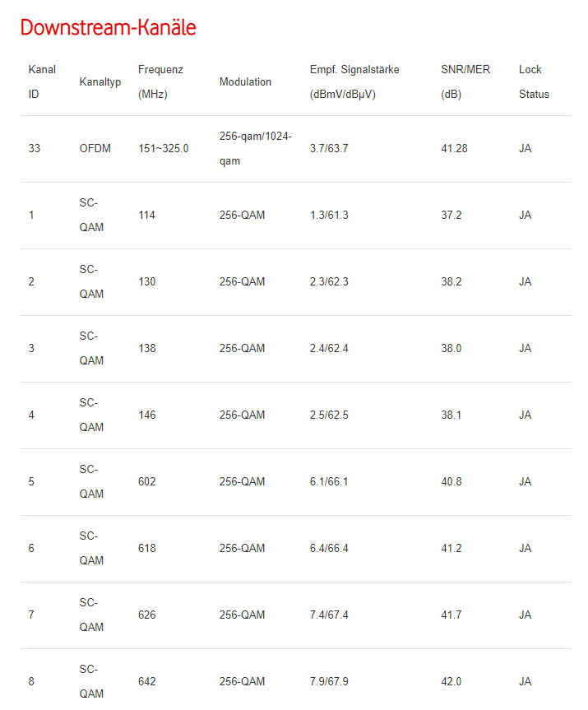Viewport: 588px width, 710px height.
Task: Click the 138 frequency cell
Action: 147,349
